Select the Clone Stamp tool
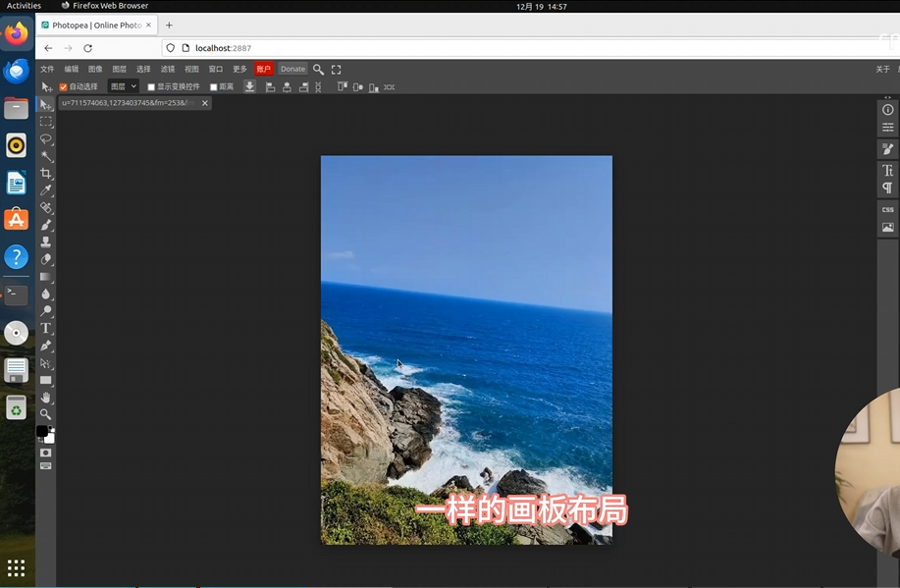This screenshot has width=900, height=588. 46,242
